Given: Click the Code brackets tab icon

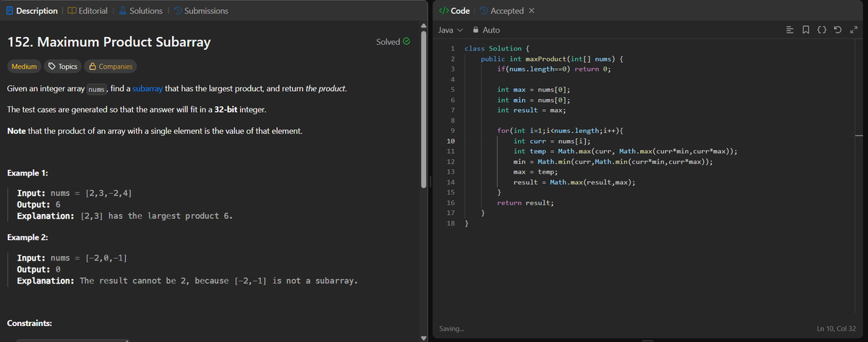Looking at the screenshot, I should coord(443,11).
